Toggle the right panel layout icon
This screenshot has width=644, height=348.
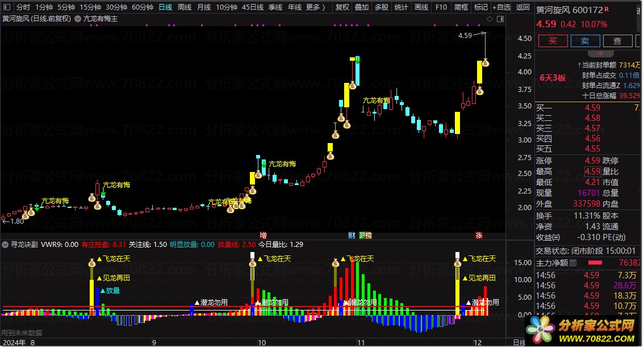(x=500, y=19)
